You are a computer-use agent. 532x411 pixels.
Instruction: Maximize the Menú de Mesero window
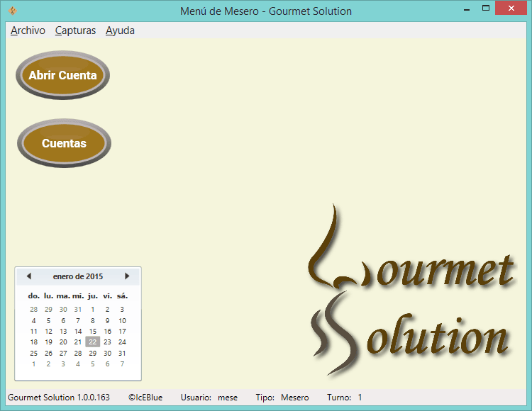point(486,9)
